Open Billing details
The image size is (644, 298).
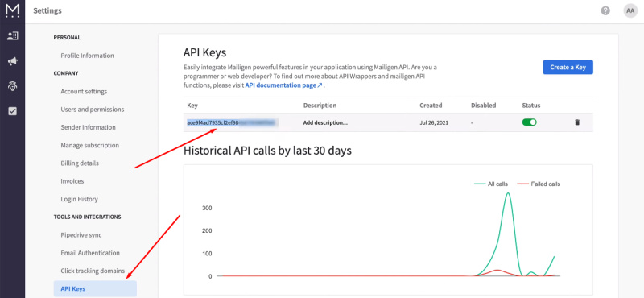(x=80, y=163)
